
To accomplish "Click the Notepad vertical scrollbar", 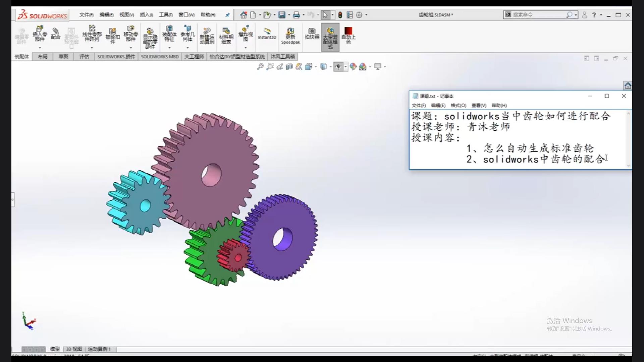I will coord(629,139).
